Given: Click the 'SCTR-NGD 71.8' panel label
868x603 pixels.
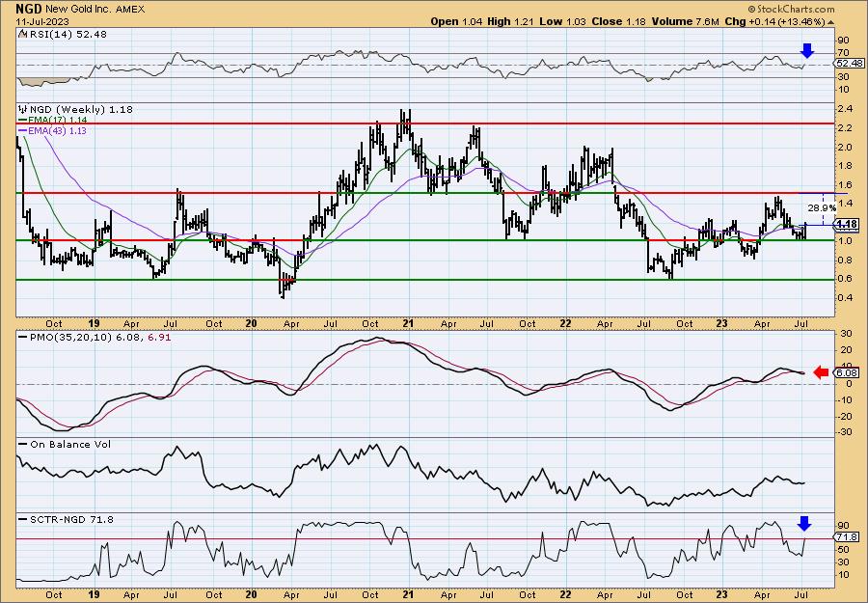Looking at the screenshot, I should click(x=66, y=519).
